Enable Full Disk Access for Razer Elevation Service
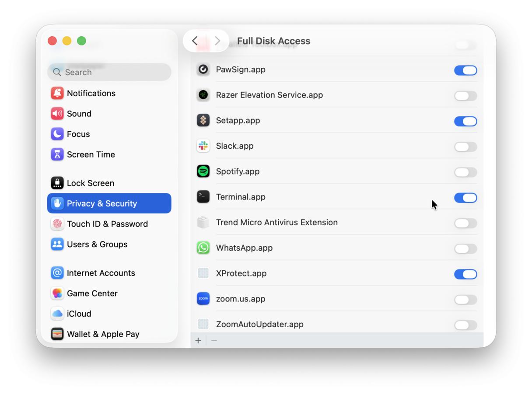 tap(465, 96)
